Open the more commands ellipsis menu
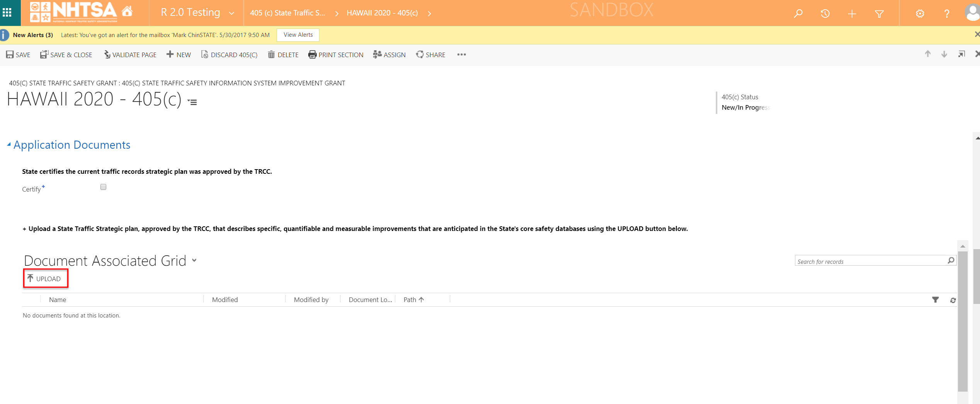 pyautogui.click(x=461, y=54)
